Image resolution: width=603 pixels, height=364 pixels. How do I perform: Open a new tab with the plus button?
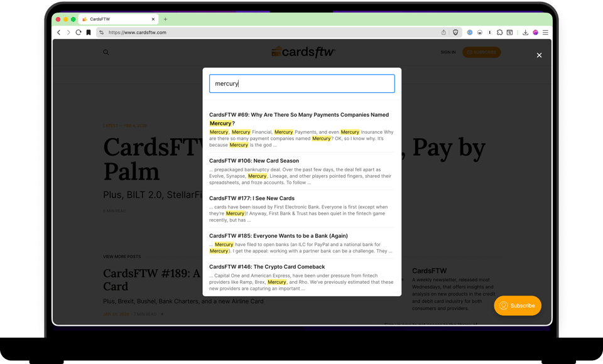[165, 19]
